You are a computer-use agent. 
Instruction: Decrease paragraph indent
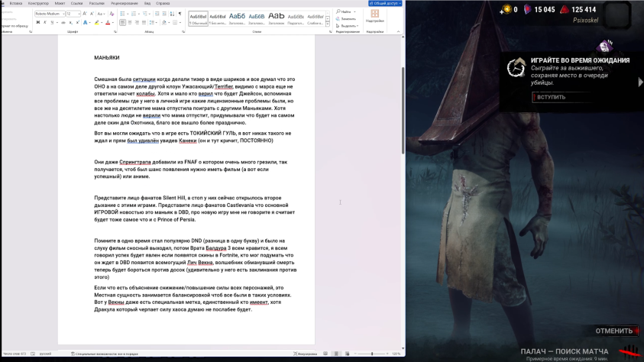pyautogui.click(x=157, y=14)
